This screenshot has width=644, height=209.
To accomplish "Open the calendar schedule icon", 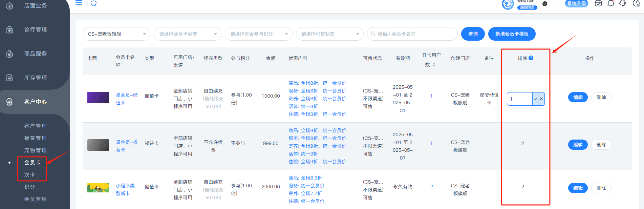I will coord(598,3).
